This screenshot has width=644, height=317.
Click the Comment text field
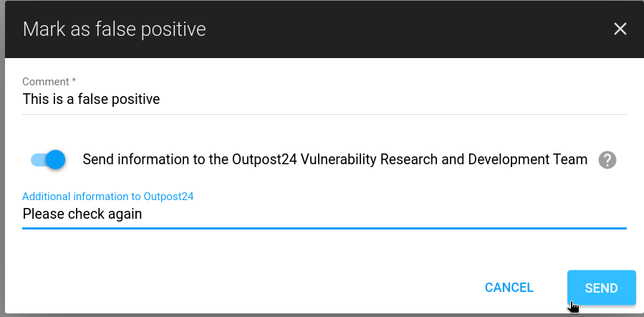pyautogui.click(x=324, y=99)
